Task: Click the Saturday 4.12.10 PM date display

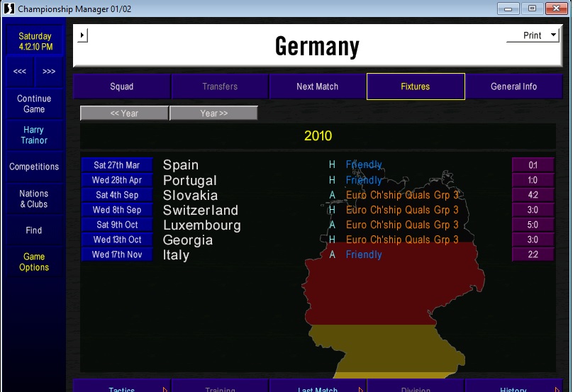Action: click(35, 41)
